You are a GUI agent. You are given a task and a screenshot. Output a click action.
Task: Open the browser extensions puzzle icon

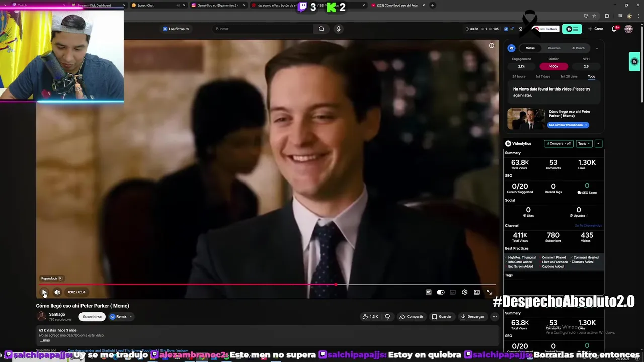point(607,16)
